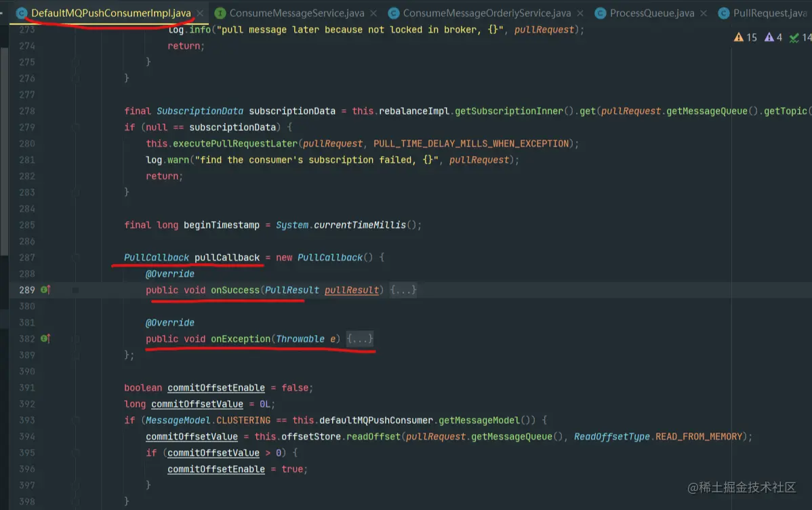Open the ConsumeMessageOrderlyService.java tab
Image resolution: width=812 pixels, height=510 pixels.
tap(487, 13)
